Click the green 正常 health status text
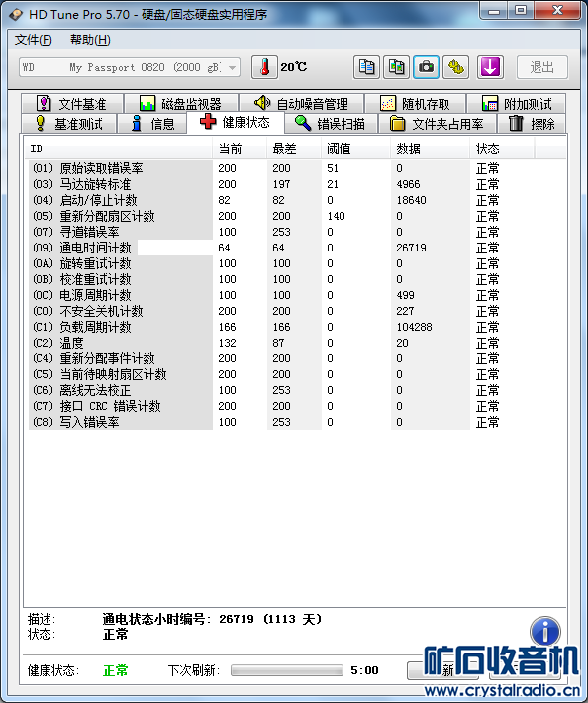The image size is (588, 703). tap(116, 670)
